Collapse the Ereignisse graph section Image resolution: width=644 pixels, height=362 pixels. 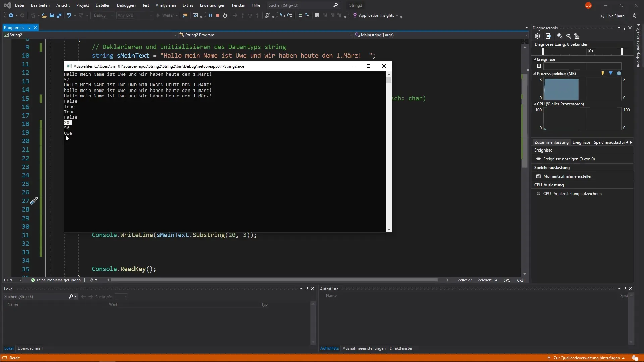point(535,59)
